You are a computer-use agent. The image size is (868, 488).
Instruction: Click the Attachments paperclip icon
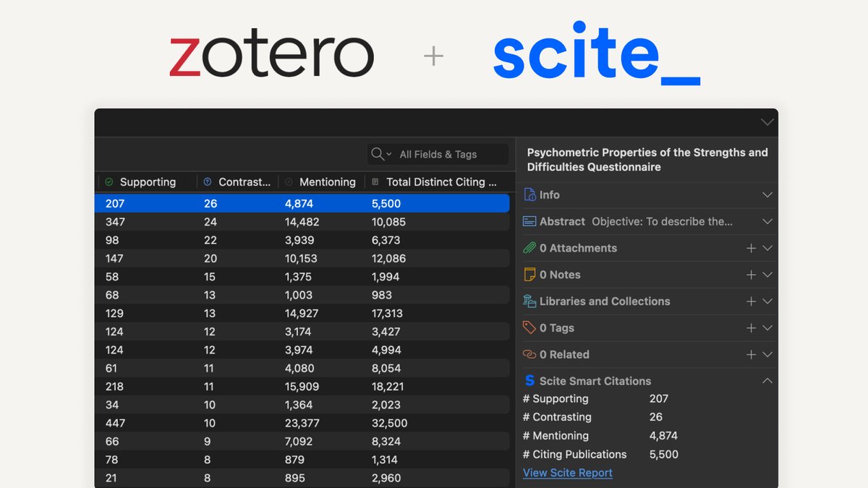529,248
